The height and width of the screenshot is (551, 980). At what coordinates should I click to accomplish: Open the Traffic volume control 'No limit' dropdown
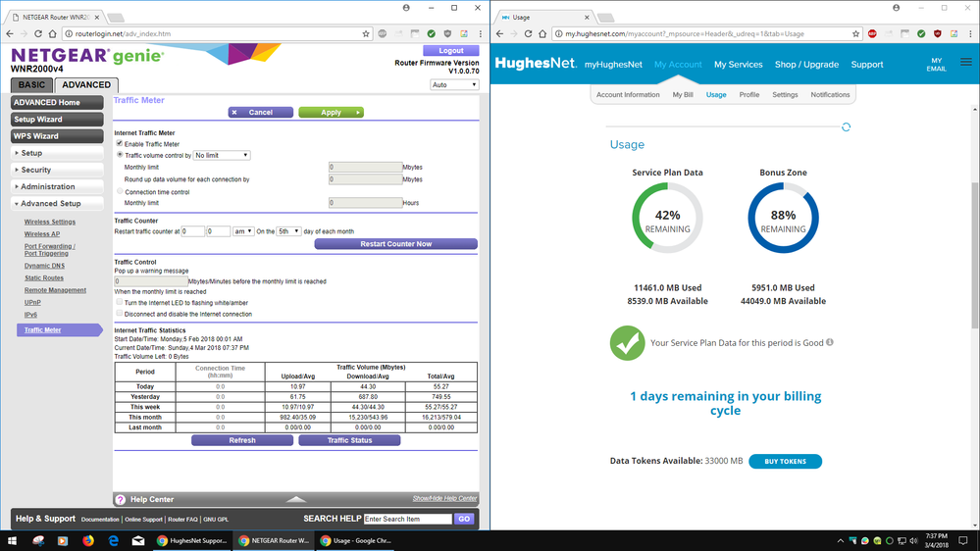222,155
